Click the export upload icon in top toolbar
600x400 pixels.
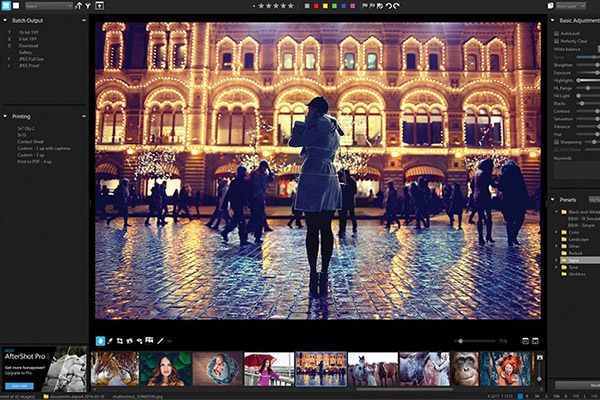click(x=99, y=6)
